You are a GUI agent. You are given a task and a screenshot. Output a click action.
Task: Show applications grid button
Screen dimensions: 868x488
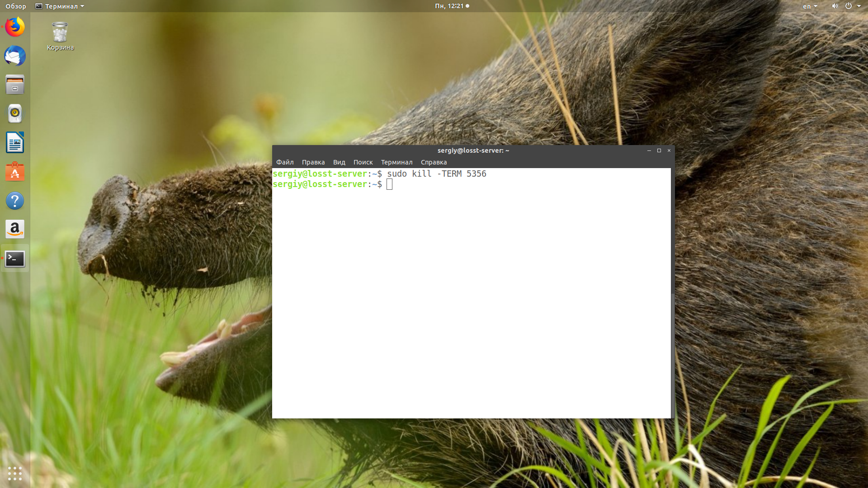15,473
